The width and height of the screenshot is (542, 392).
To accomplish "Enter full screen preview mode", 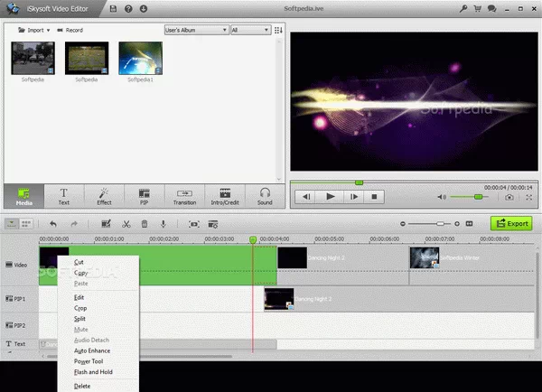I will coord(528,196).
